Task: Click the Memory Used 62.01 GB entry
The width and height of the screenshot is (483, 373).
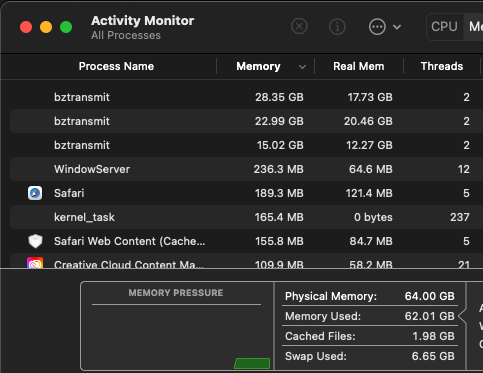Action: tap(370, 316)
